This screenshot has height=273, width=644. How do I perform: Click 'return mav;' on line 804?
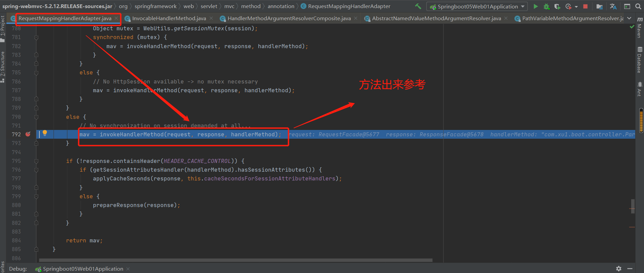[x=84, y=240]
